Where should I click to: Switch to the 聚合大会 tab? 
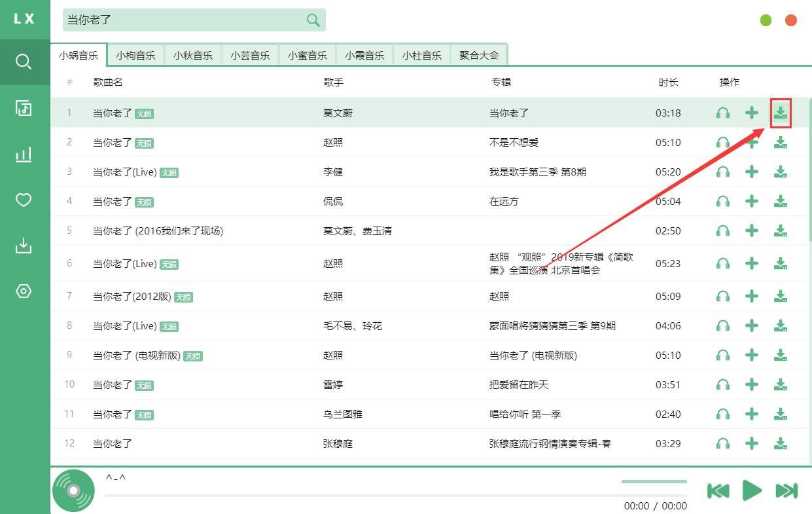(479, 56)
